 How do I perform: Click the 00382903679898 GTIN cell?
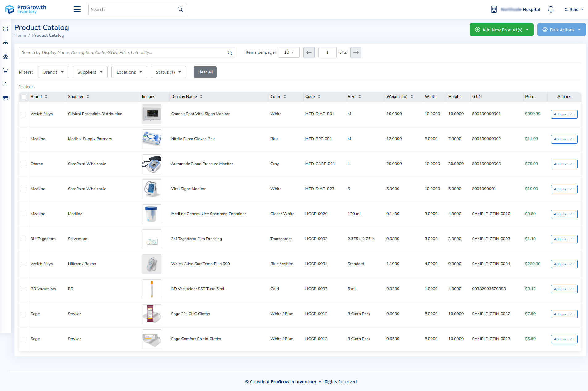[x=489, y=289]
